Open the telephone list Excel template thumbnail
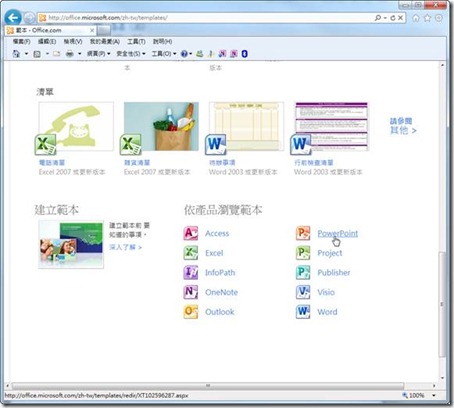Viewport: 454px width, 408px height. coord(76,126)
